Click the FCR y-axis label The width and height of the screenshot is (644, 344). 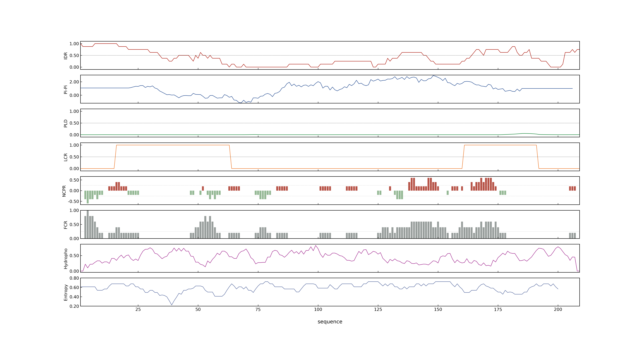[66, 225]
